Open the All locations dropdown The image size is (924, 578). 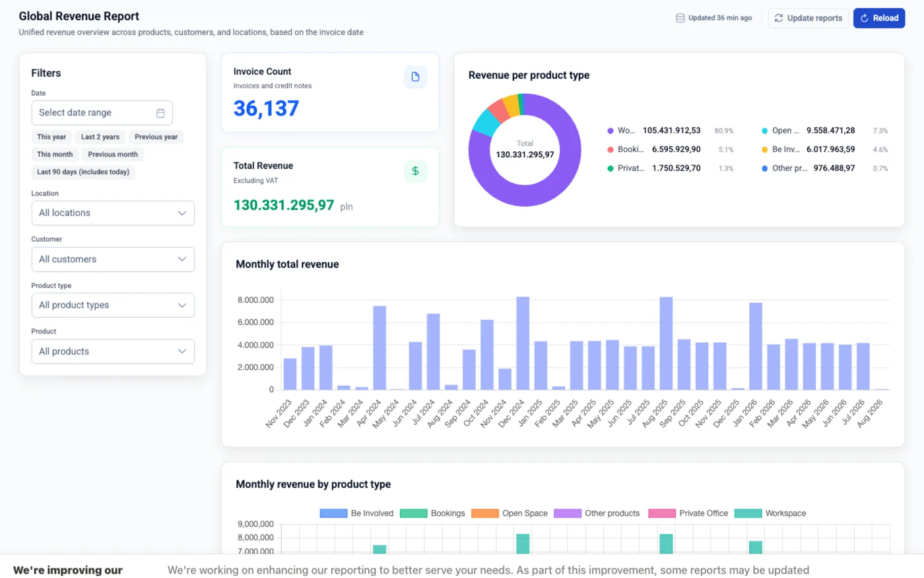tap(113, 213)
